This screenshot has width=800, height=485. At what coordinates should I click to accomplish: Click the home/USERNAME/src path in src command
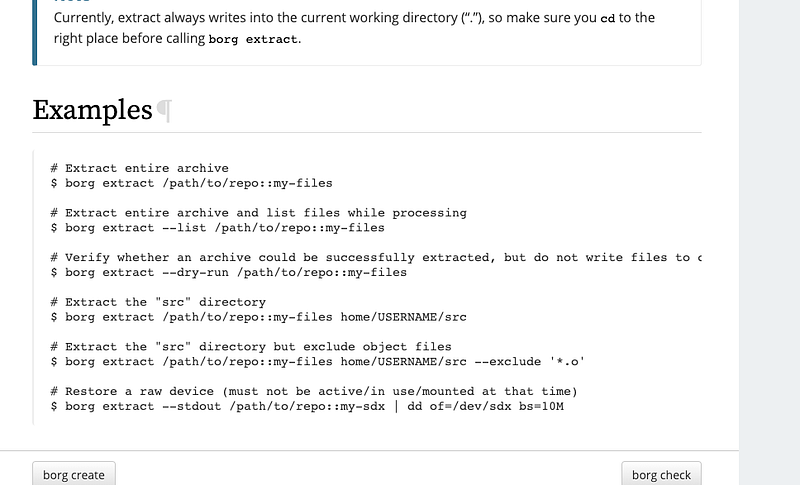pos(404,317)
